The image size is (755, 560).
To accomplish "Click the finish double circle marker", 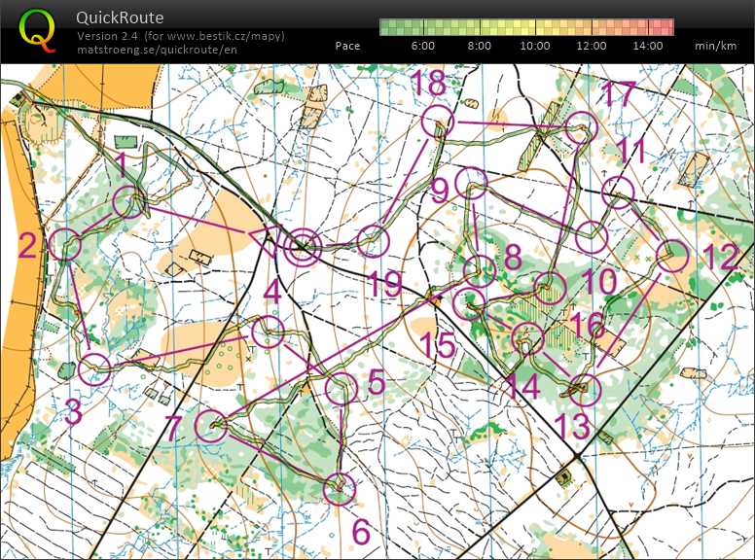I will click(x=304, y=247).
